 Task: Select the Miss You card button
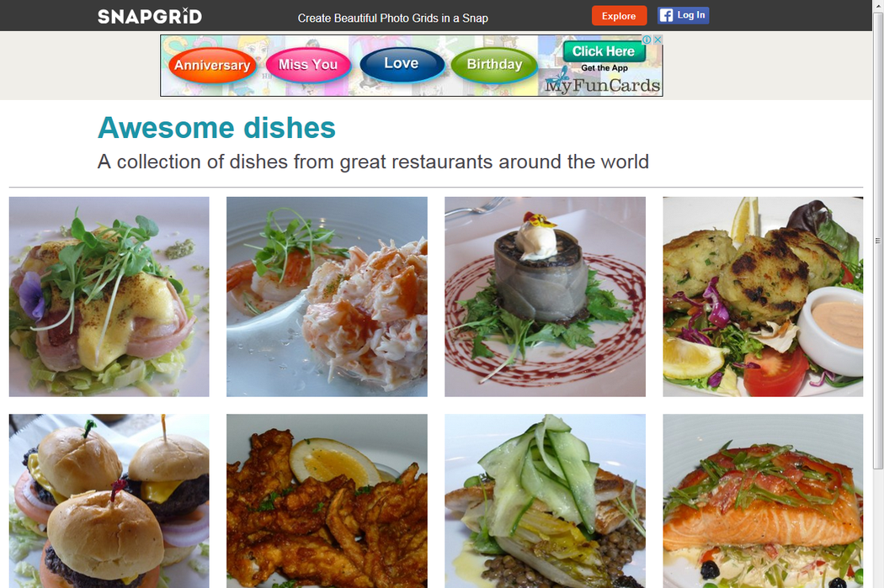308,65
